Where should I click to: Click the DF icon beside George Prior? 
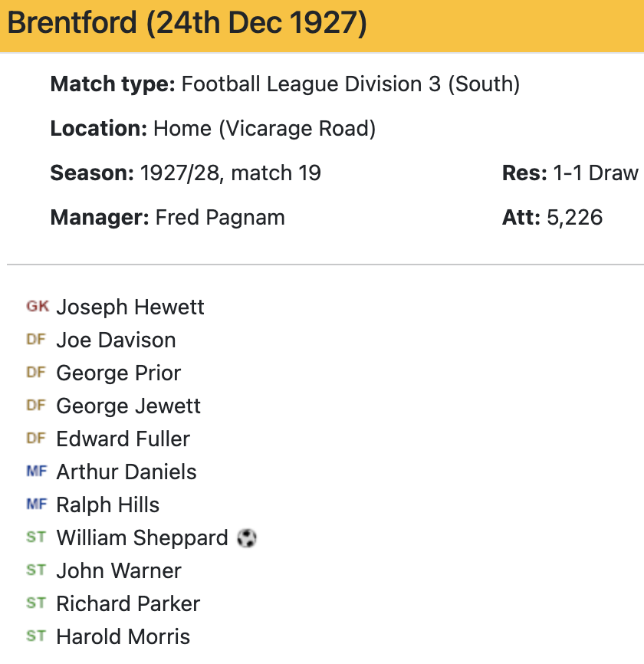pos(37,373)
